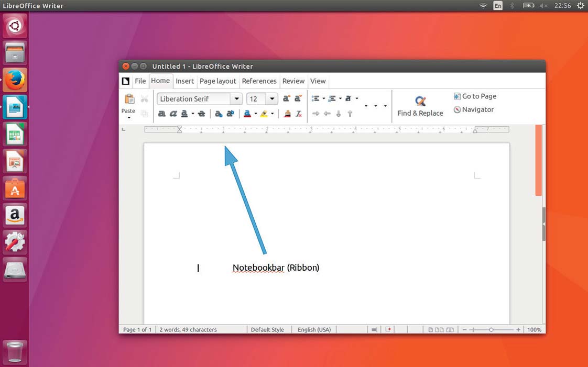Image resolution: width=588 pixels, height=367 pixels.
Task: Click the document icon left of File
Action: [126, 81]
